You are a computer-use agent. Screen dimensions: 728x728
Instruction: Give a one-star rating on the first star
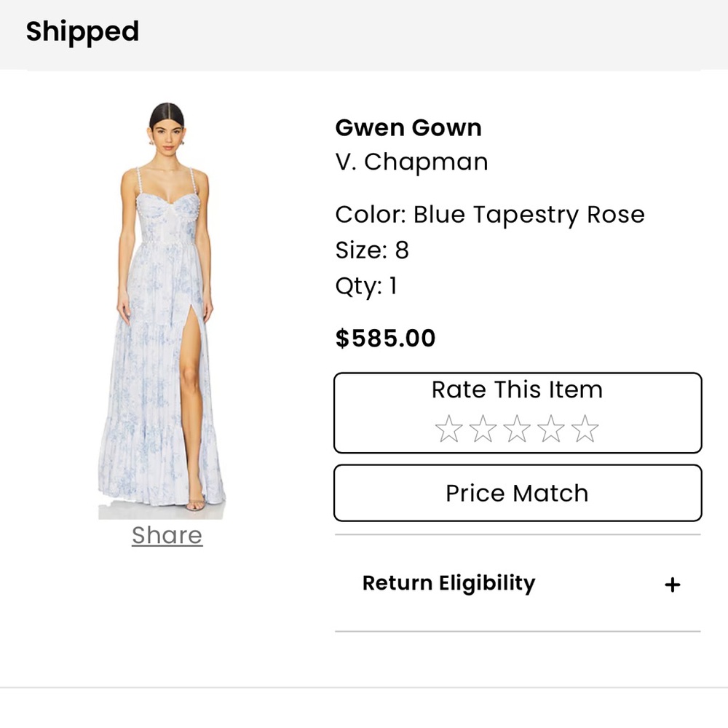pyautogui.click(x=447, y=429)
